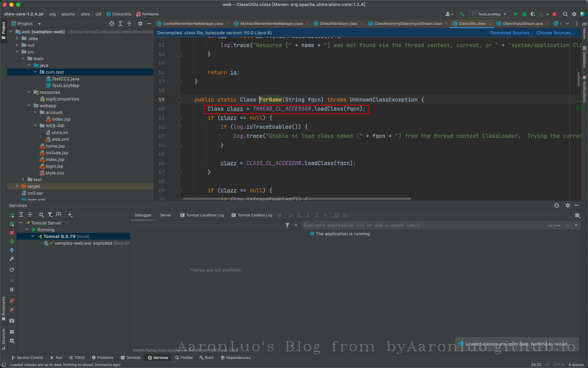Click the Filter funnel icon in Services toolbar
The image size is (588, 368).
coord(50,215)
